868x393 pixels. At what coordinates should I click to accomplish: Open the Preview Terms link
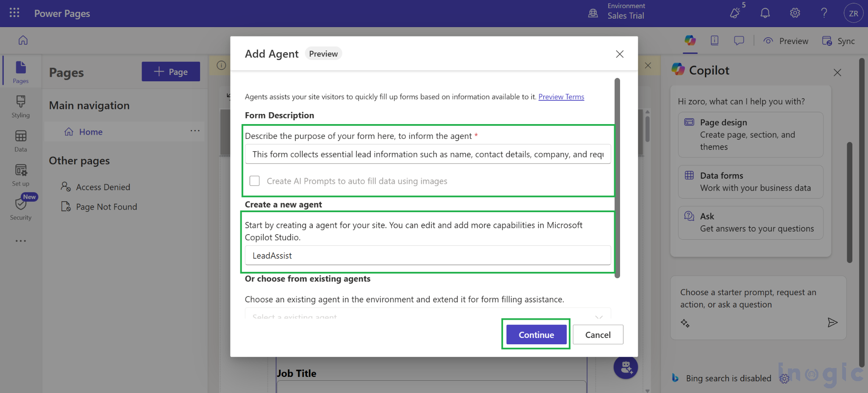pyautogui.click(x=561, y=97)
